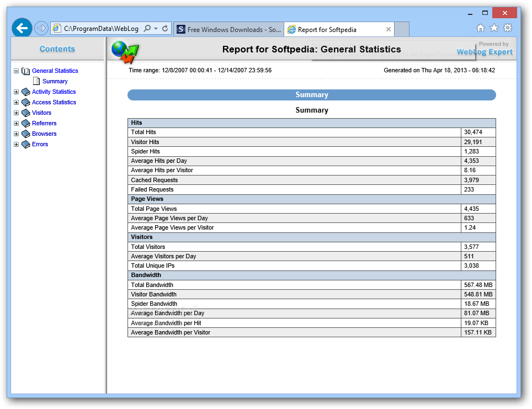The image size is (532, 409).
Task: Click the Browsers book icon
Action: click(26, 134)
